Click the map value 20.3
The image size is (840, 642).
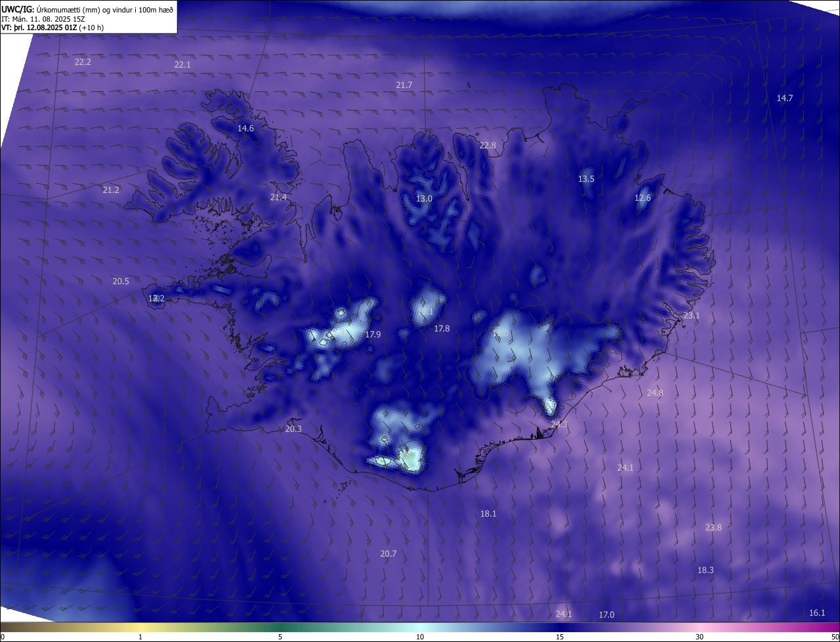(293, 429)
